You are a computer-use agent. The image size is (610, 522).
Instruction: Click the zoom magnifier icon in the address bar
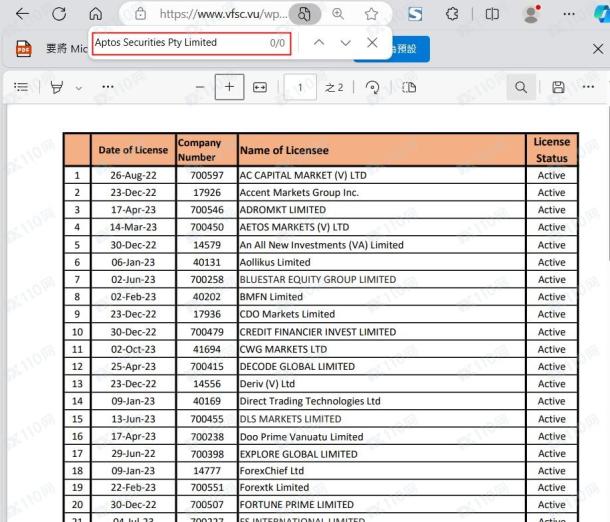coord(338,14)
